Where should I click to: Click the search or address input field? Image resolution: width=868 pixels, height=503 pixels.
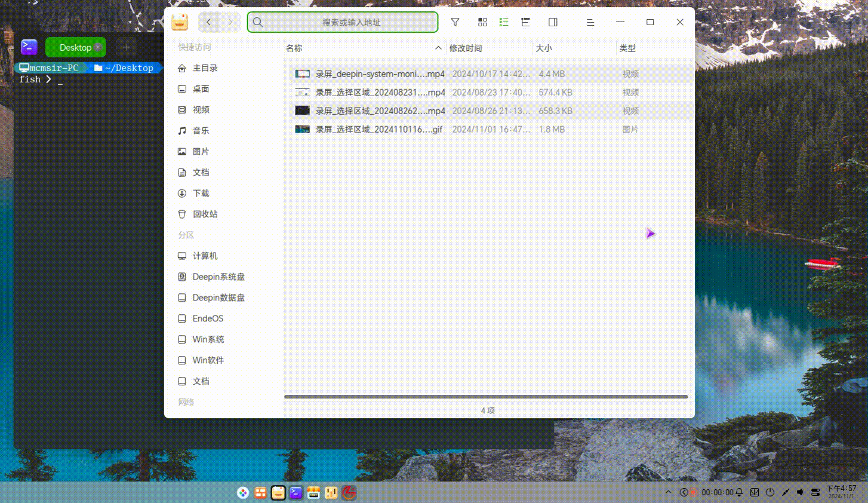click(x=343, y=22)
